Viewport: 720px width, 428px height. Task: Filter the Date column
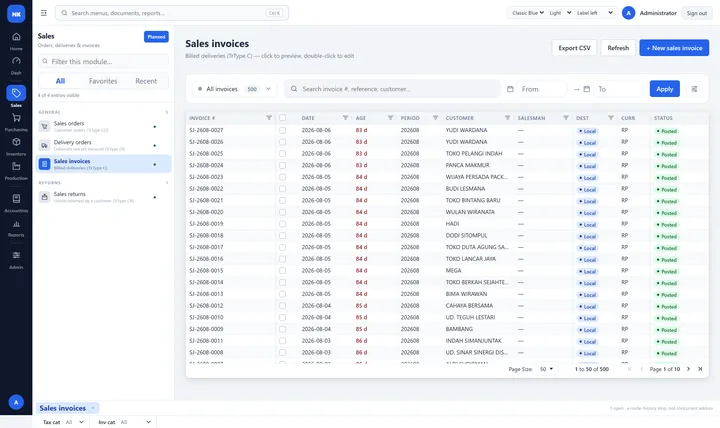345,118
